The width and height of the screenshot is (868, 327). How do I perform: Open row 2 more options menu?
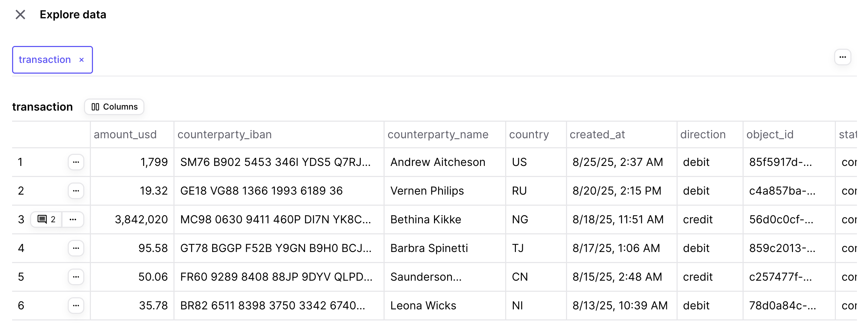(76, 191)
